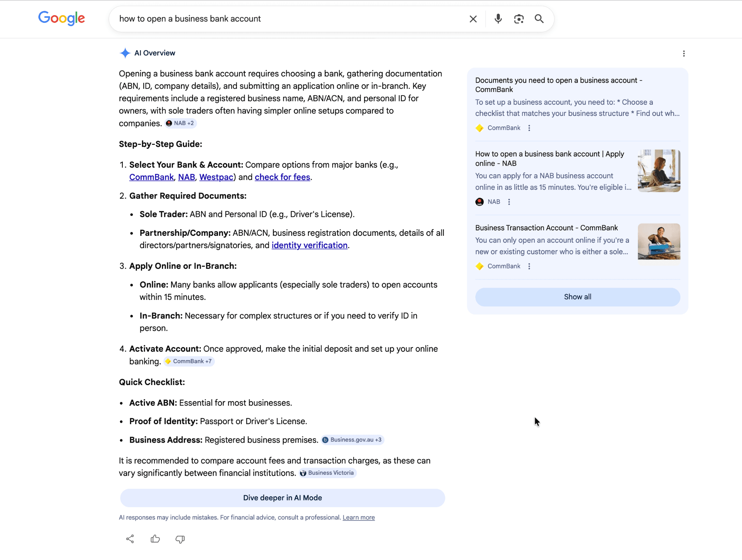Share the AI Overview response
Screen dimensions: 742x560
tap(130, 539)
